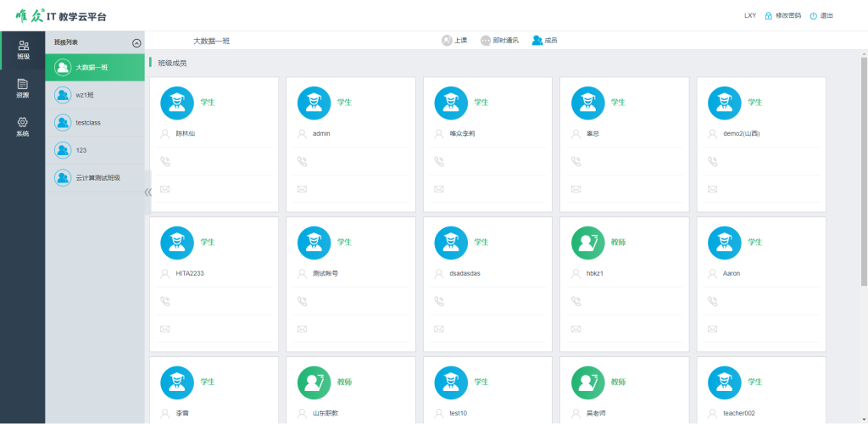
Task: Open the 班级 section in left sidebar
Action: 23,50
